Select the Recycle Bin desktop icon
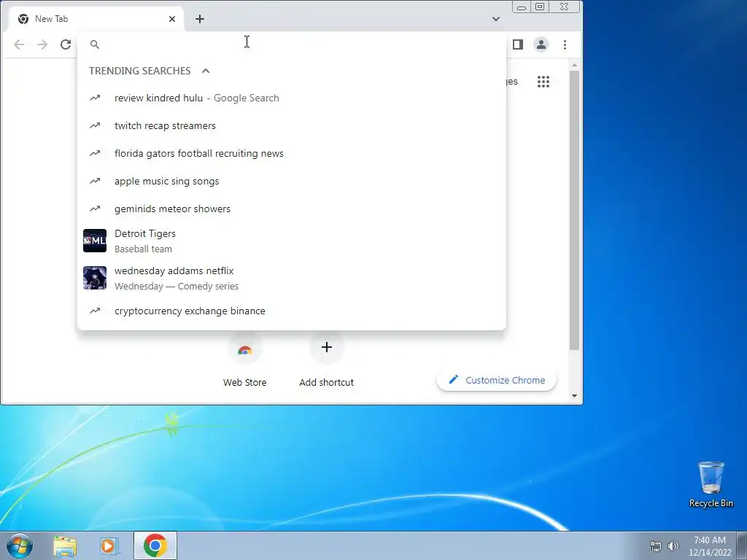Image resolution: width=747 pixels, height=560 pixels. tap(711, 484)
